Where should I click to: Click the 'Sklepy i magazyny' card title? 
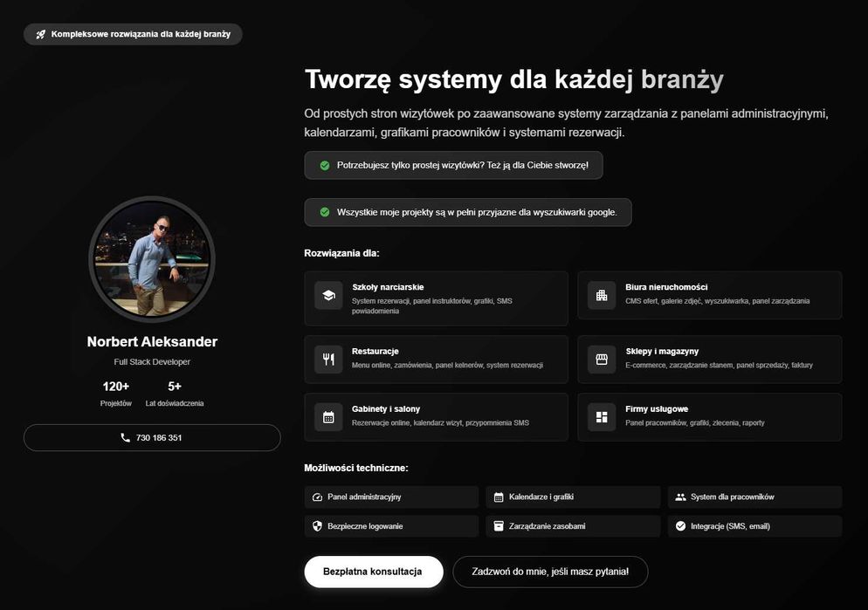pos(662,351)
